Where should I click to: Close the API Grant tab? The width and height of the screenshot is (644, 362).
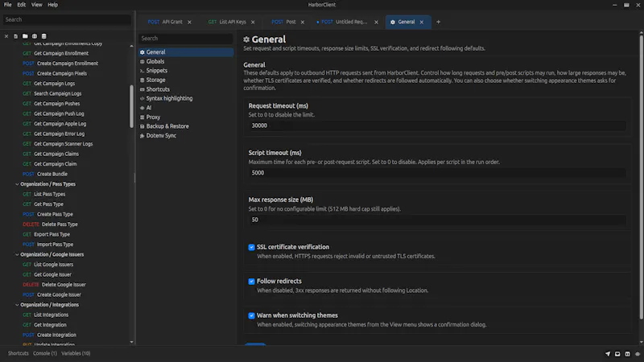click(189, 23)
